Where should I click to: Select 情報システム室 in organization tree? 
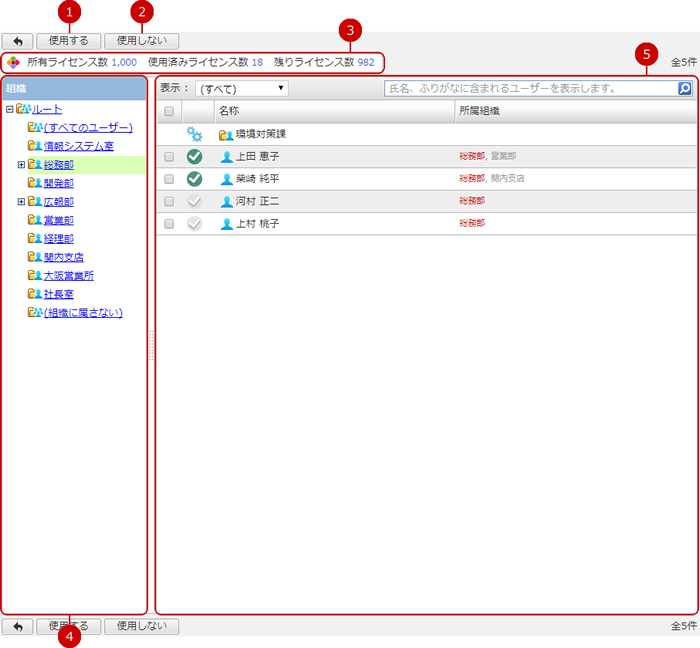point(78,146)
